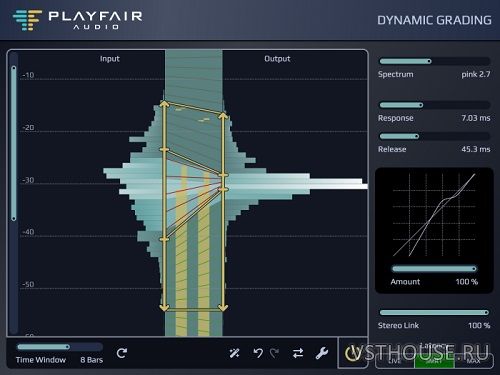Click the upper Output handle near -28 dB
This screenshot has height=375, width=500.
223,175
